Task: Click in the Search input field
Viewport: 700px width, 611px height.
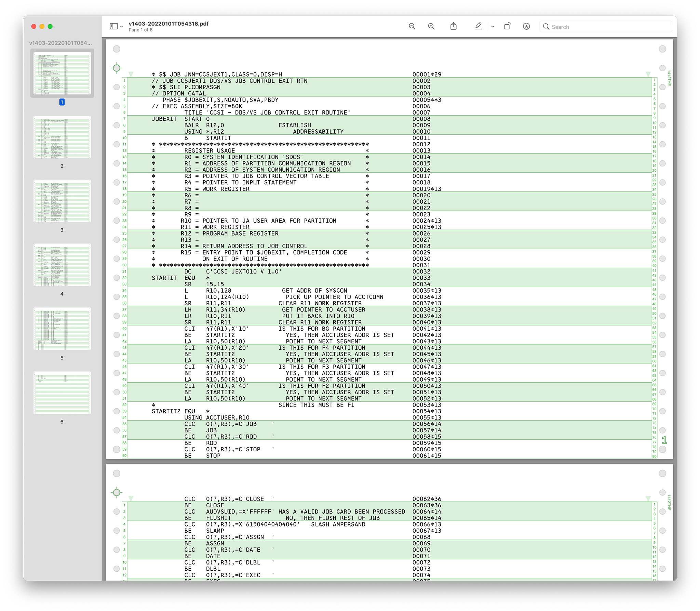Action: point(608,27)
